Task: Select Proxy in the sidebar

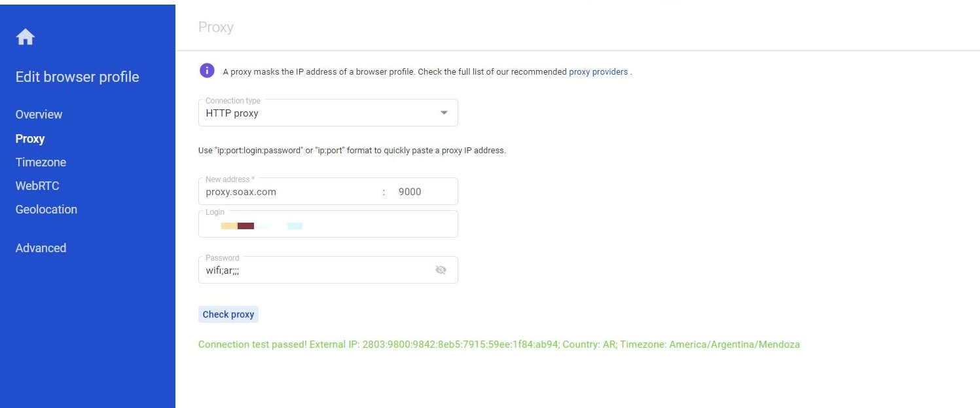Action: [x=30, y=139]
